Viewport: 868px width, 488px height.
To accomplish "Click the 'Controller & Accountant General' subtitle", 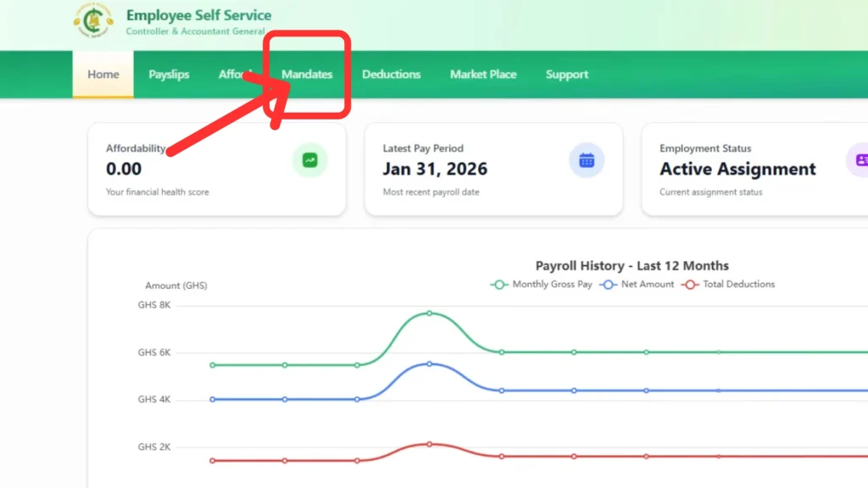I will [196, 31].
